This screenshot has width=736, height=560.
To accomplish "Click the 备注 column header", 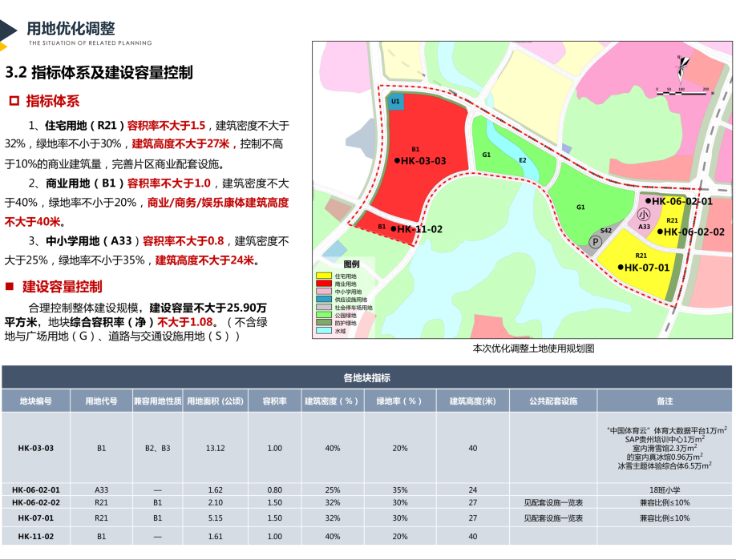I will coord(665,401).
